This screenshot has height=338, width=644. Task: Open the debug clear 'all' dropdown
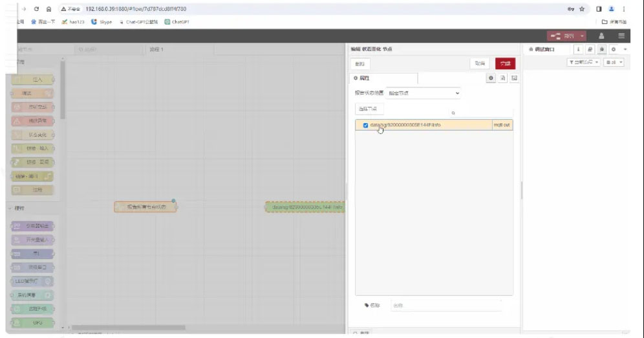point(614,62)
